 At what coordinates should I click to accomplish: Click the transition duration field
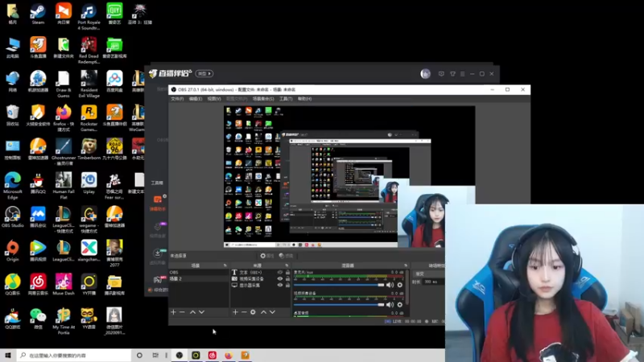click(x=434, y=282)
